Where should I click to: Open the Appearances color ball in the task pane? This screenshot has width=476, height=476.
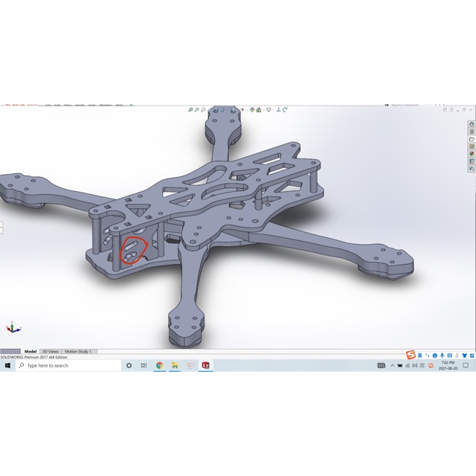(472, 154)
